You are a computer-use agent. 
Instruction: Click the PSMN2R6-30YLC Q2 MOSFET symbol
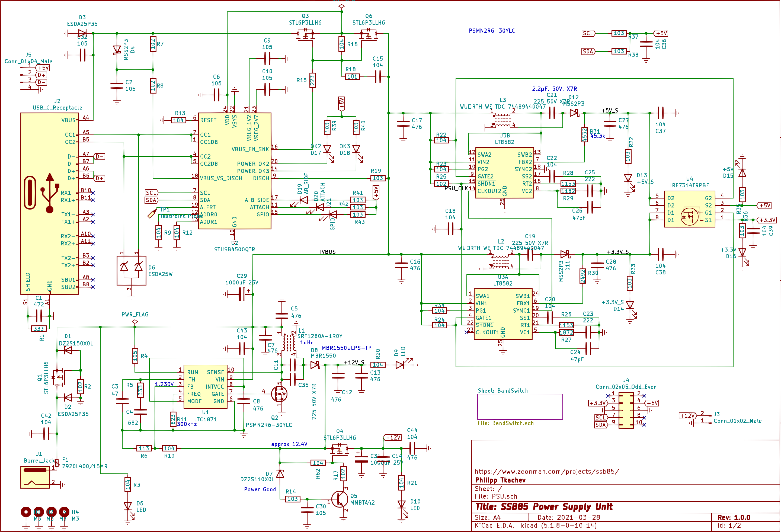click(280, 394)
